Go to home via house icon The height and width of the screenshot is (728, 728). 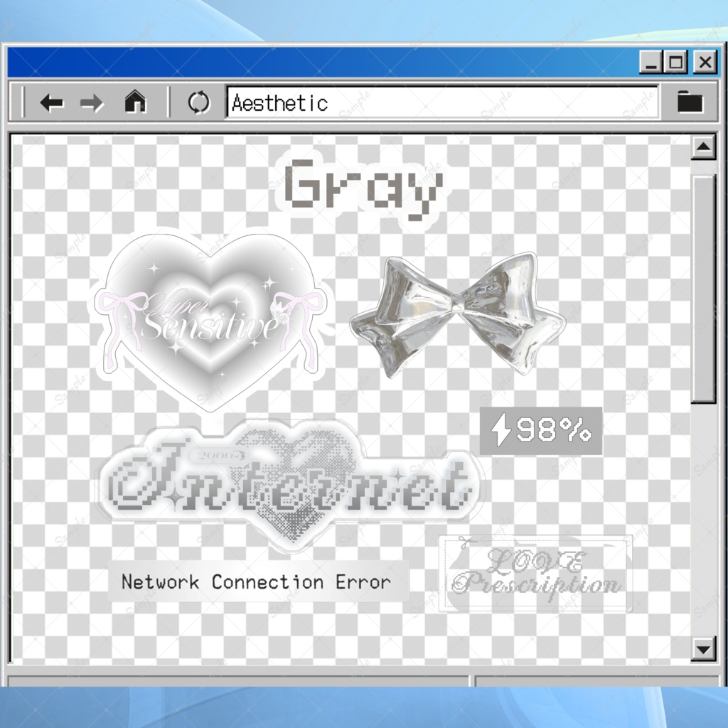[x=135, y=101]
